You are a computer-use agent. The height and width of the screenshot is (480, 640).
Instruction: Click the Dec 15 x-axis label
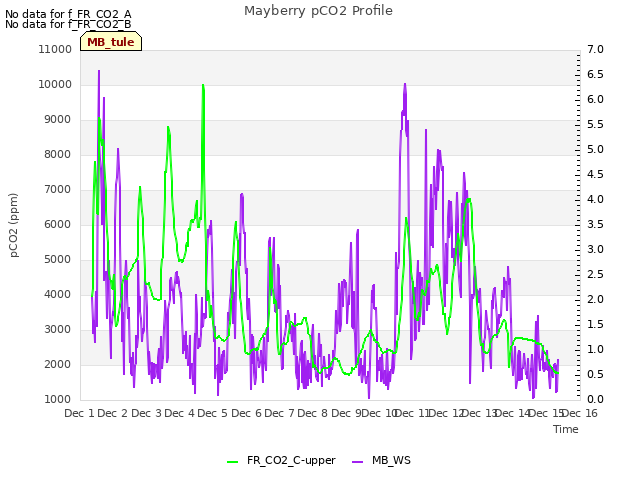tap(547, 413)
